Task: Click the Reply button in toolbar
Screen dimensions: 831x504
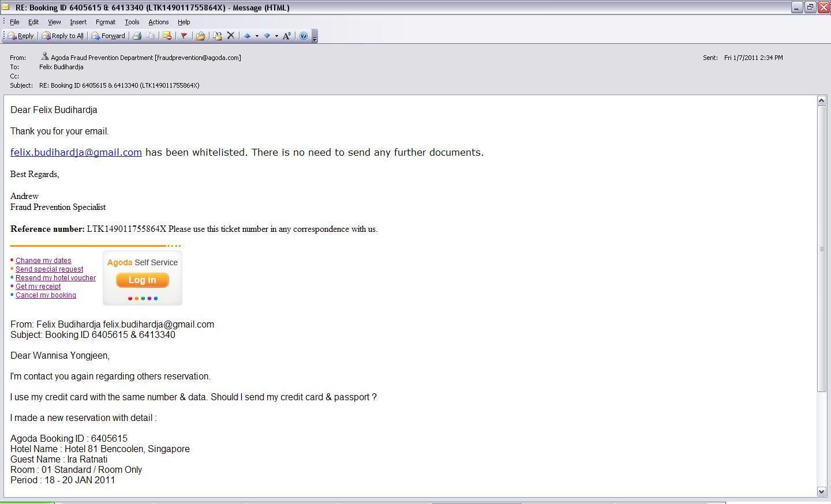Action: click(21, 36)
